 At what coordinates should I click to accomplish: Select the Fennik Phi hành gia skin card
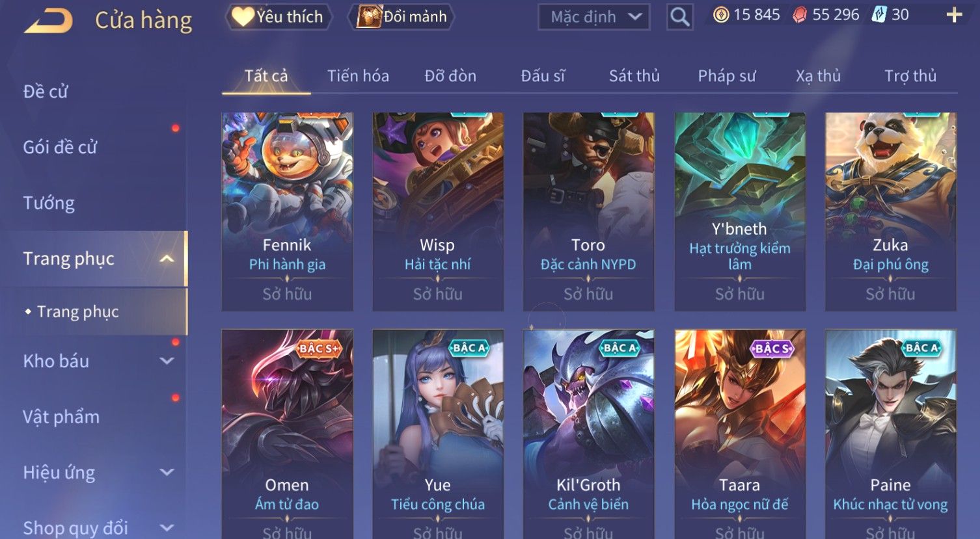[288, 211]
